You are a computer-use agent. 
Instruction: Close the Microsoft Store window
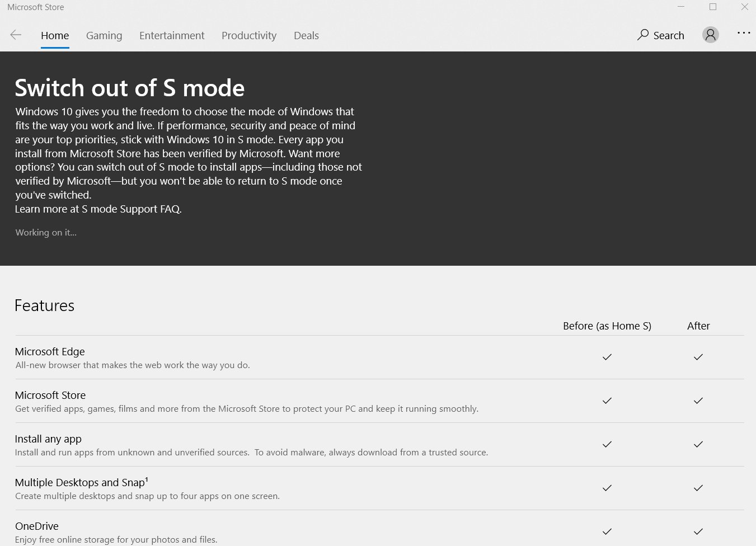point(744,7)
